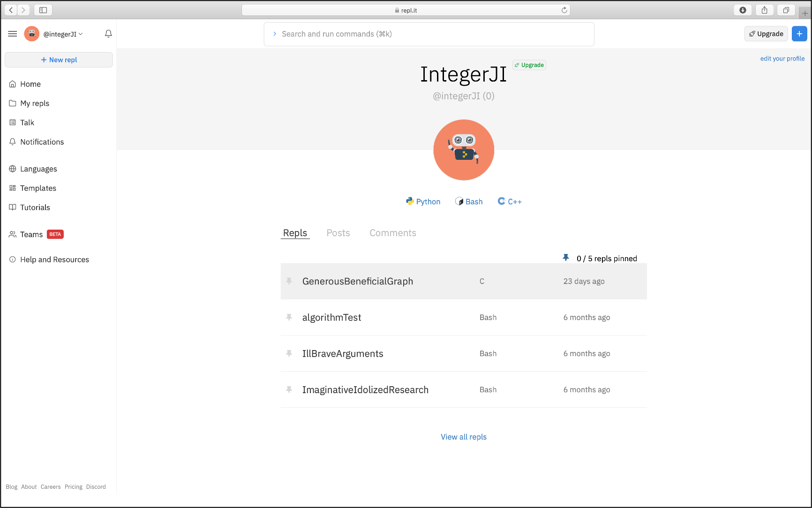Screen dimensions: 812x508
Task: Click the blue plus button top right
Action: (799, 34)
